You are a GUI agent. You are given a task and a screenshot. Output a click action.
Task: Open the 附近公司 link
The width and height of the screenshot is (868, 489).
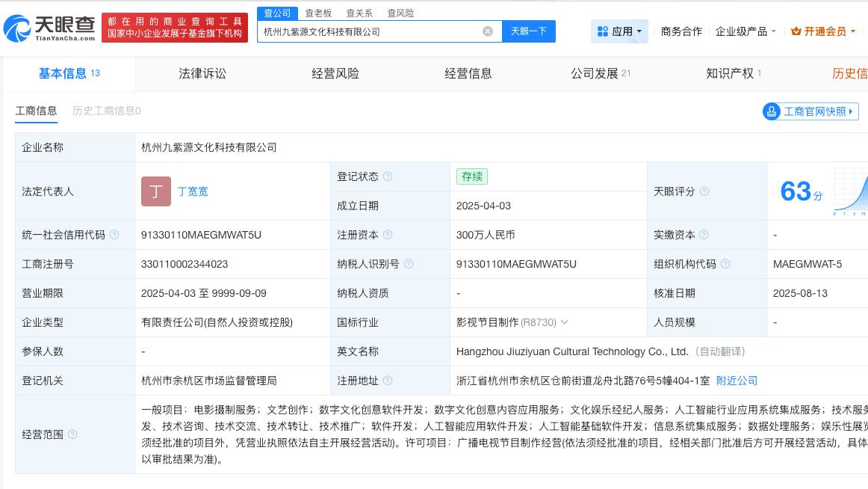(737, 380)
